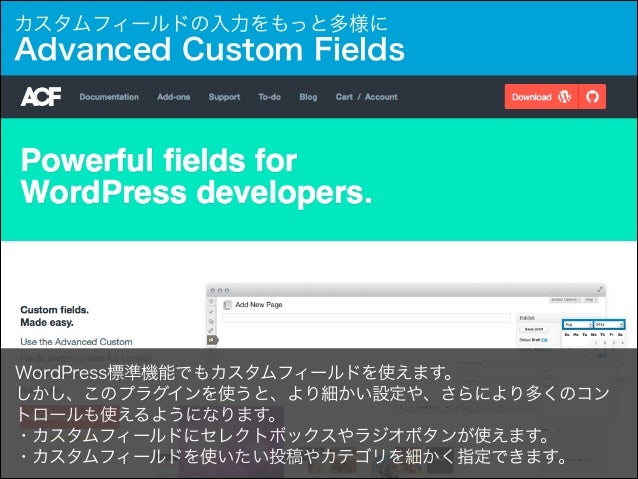The width and height of the screenshot is (638, 479).
Task: Visit the Blog section
Action: tap(308, 97)
